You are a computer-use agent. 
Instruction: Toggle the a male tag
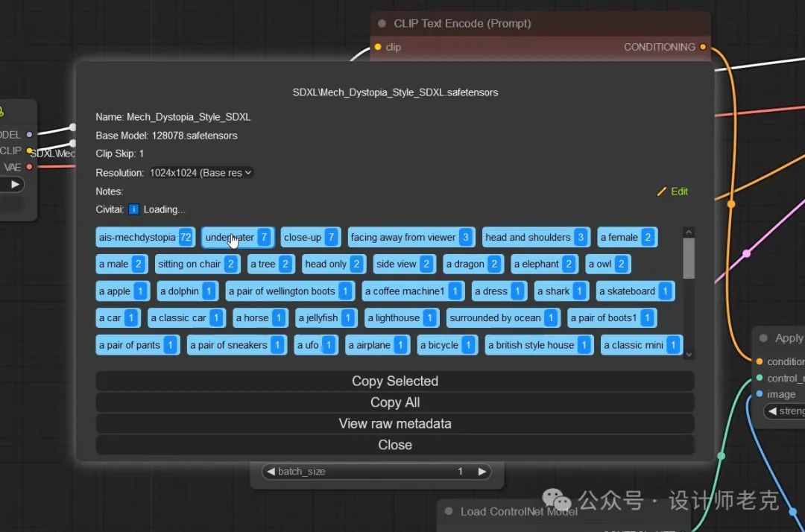[121, 264]
